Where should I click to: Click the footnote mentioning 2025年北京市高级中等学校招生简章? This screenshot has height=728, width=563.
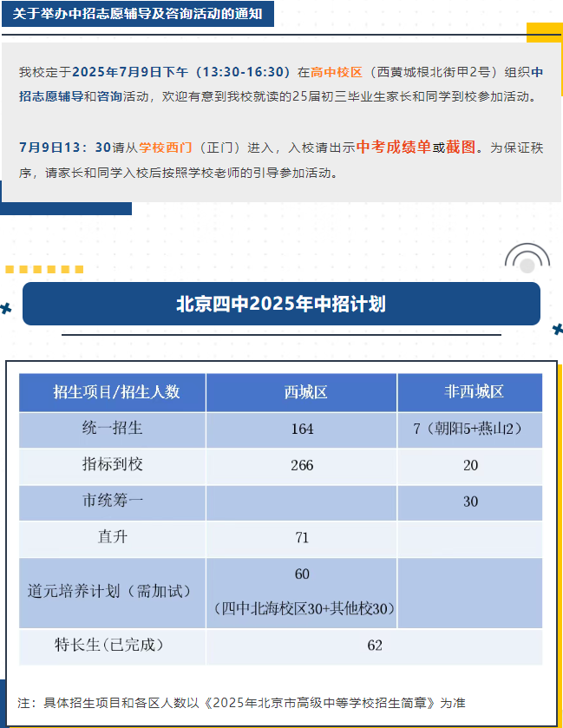click(241, 703)
